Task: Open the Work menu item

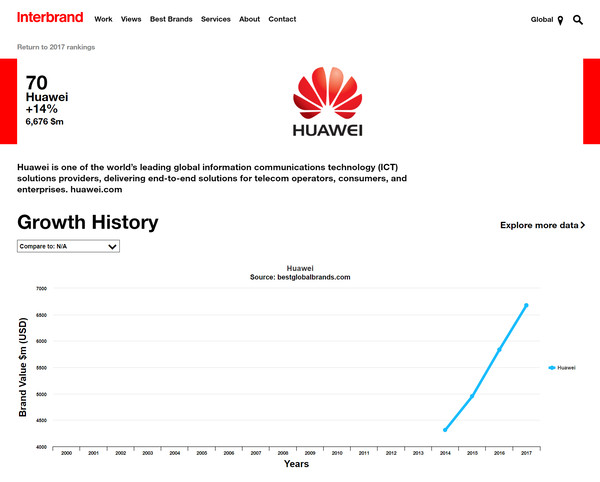Action: [x=103, y=19]
